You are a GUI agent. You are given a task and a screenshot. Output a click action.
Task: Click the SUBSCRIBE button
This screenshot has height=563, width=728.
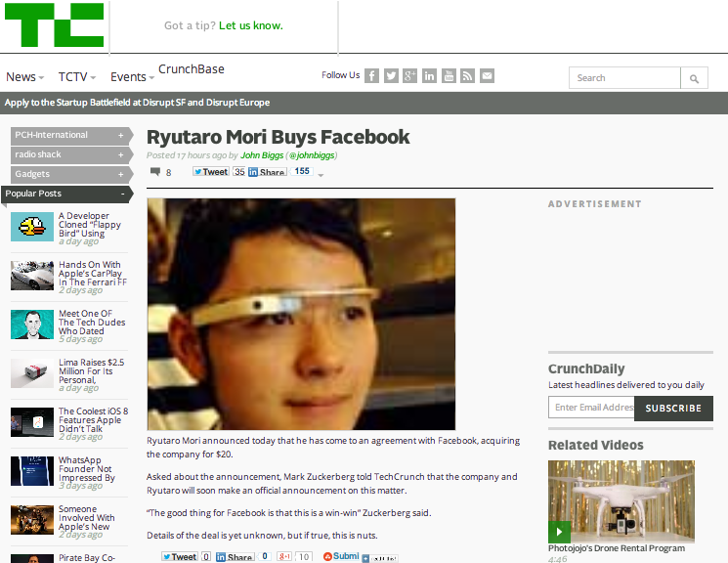click(673, 408)
